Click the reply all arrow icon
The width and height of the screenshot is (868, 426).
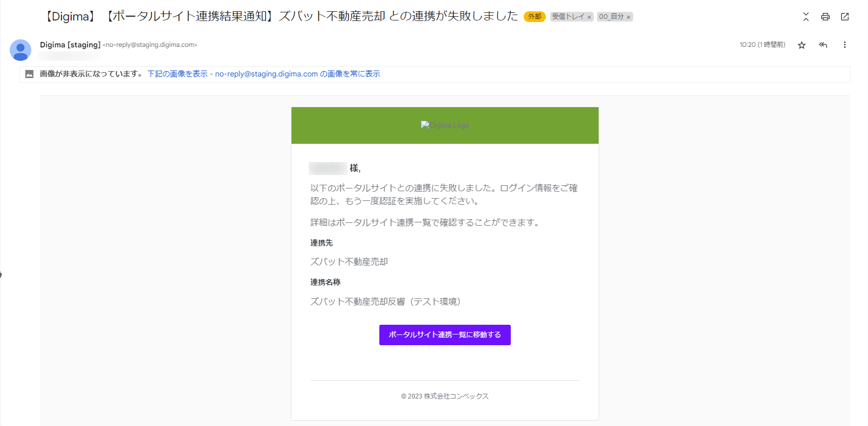[823, 45]
